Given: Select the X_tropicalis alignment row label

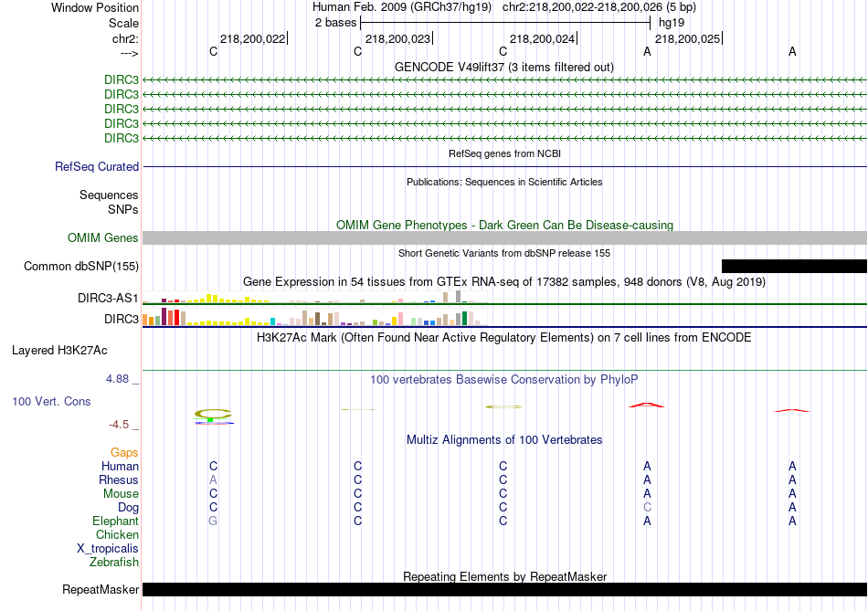Looking at the screenshot, I should 108,549.
